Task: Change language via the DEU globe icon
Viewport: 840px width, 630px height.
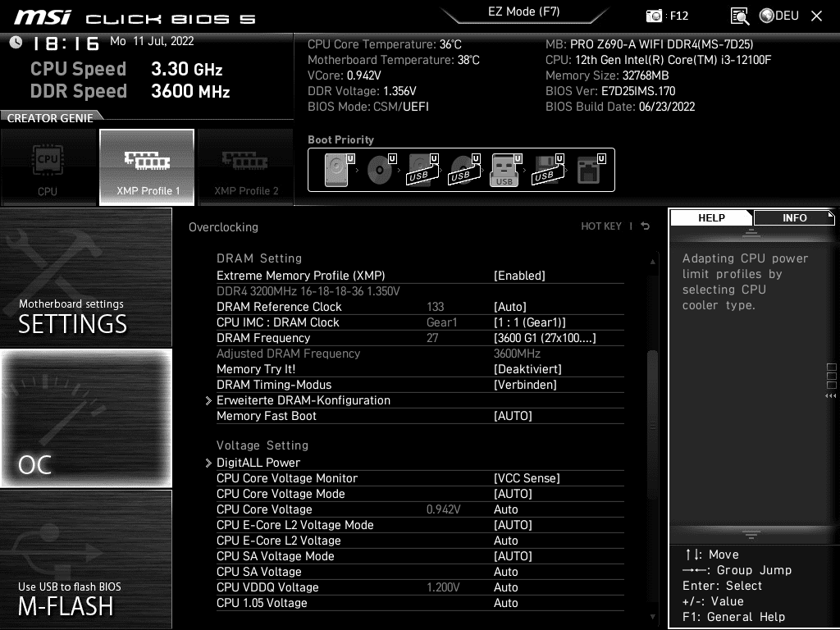Action: (779, 16)
